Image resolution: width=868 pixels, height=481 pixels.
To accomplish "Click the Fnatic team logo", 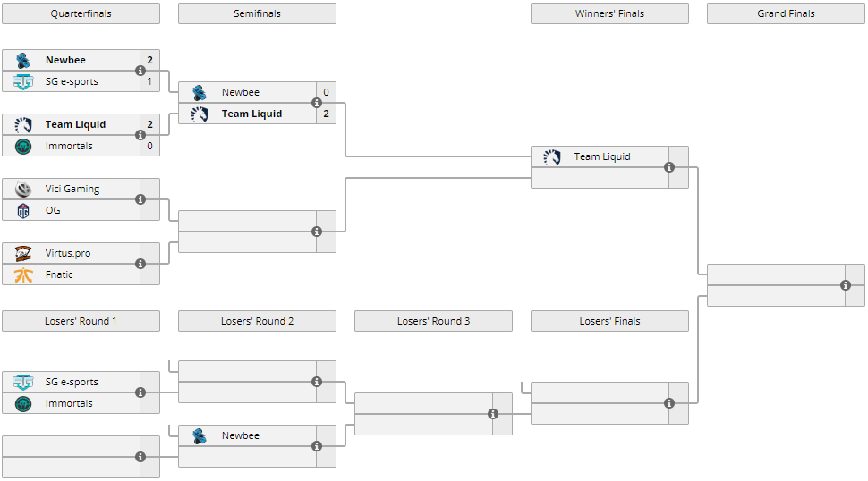I will [23, 274].
